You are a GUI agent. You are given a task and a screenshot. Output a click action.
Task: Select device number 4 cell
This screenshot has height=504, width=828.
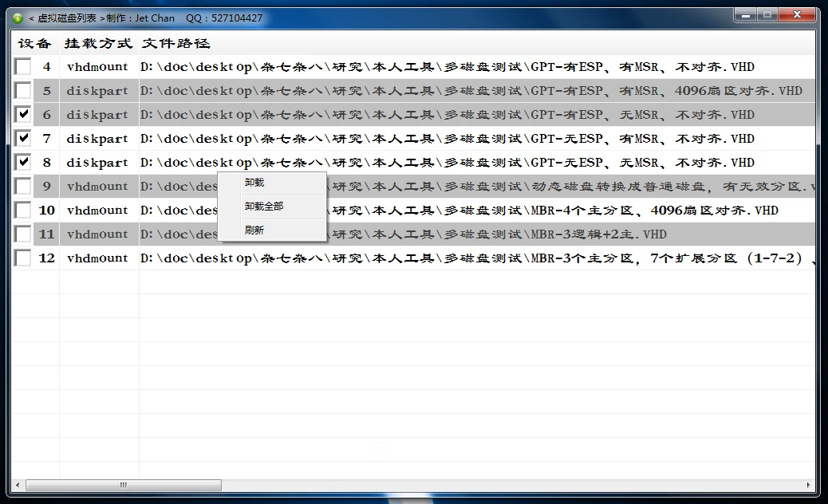(x=46, y=66)
